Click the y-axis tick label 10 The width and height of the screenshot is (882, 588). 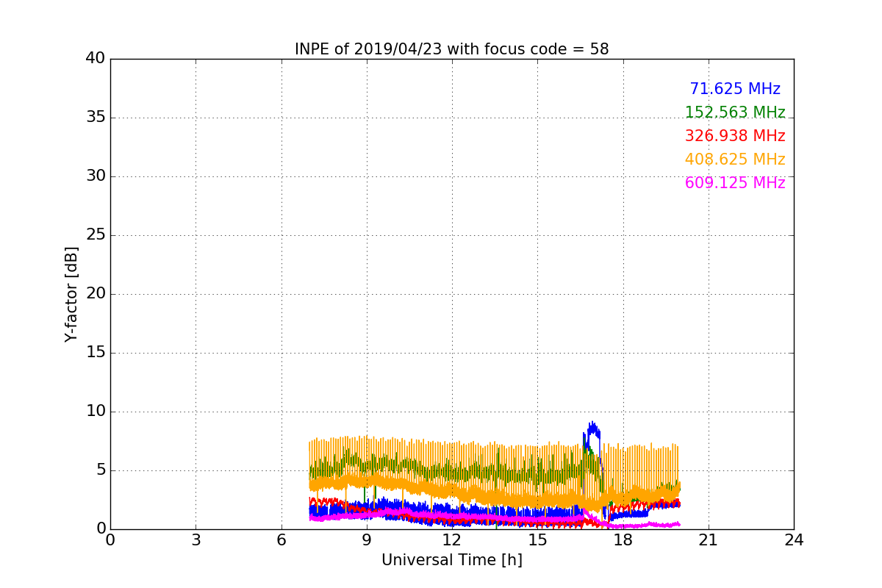[96, 412]
